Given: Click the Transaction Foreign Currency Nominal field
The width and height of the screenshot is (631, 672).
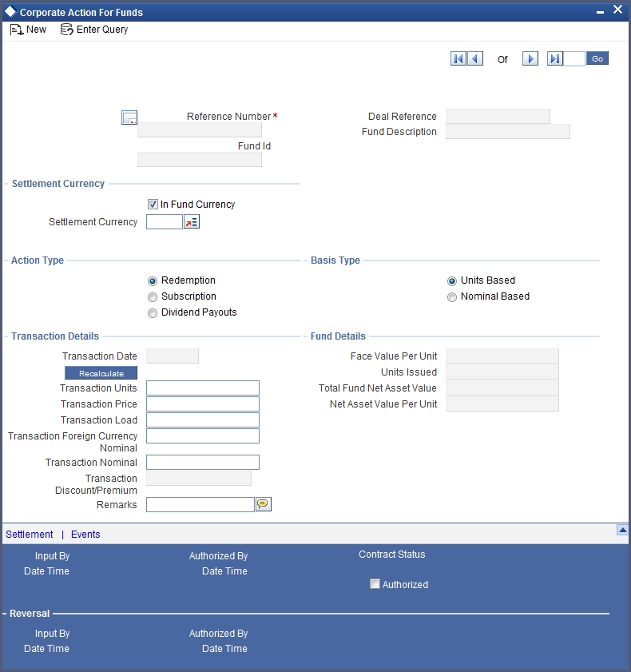Looking at the screenshot, I should pos(203,435).
